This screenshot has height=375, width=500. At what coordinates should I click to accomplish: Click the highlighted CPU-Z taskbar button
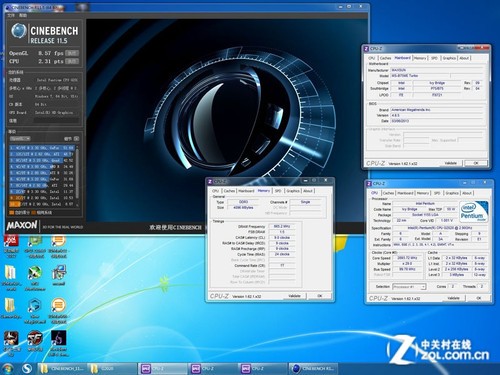pyautogui.click(x=162, y=369)
